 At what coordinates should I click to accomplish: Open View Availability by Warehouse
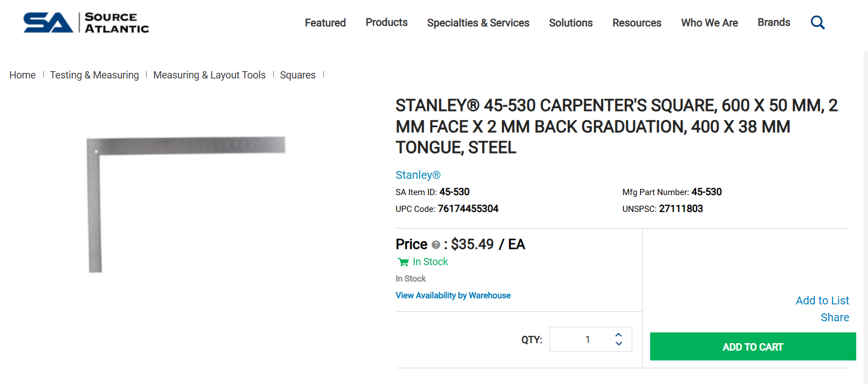point(453,295)
